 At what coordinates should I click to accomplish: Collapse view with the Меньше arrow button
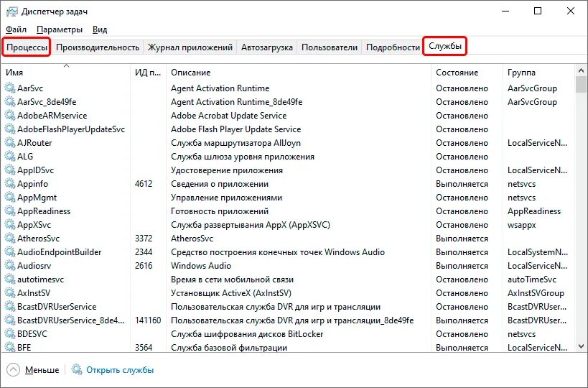click(x=13, y=370)
